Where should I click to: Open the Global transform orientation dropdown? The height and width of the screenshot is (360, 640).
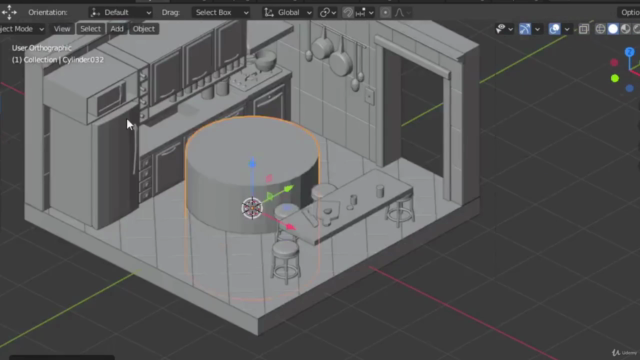[x=288, y=13]
